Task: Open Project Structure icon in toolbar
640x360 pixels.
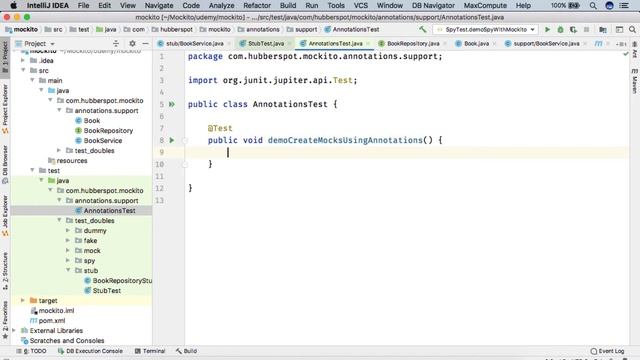Action: [603, 29]
